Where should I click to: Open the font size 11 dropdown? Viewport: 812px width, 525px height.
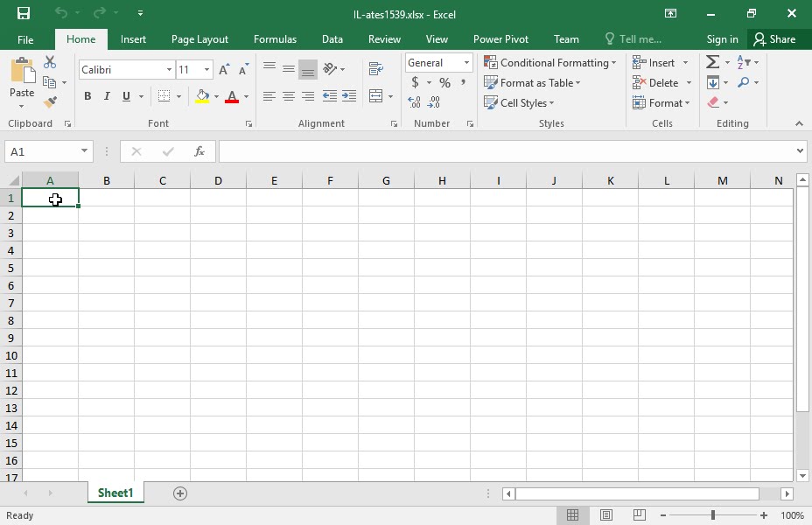[x=206, y=69]
